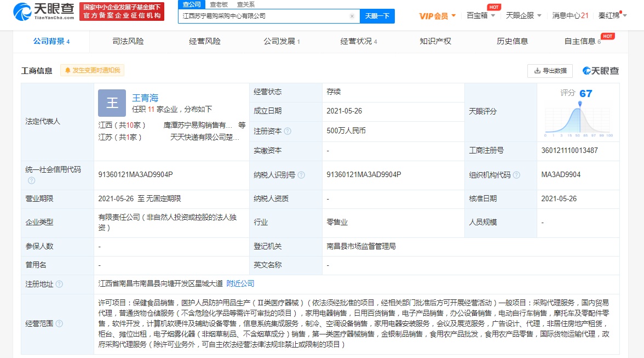Click the 存续 business status value
Image resolution: width=644 pixels, height=358 pixels.
tap(334, 92)
